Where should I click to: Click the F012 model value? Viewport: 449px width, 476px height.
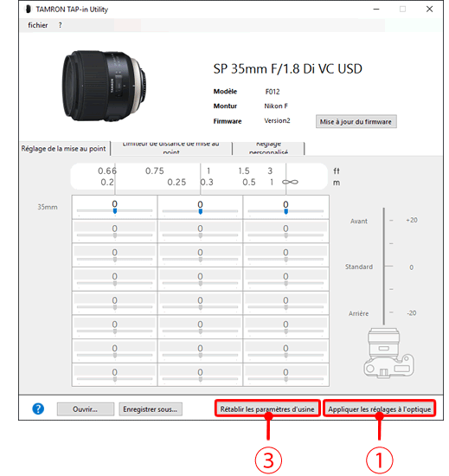(x=273, y=92)
